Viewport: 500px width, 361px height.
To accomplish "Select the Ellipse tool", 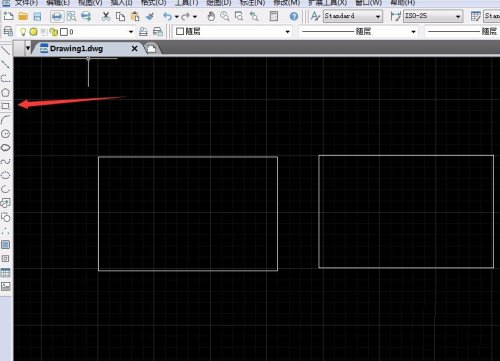I will (x=5, y=175).
